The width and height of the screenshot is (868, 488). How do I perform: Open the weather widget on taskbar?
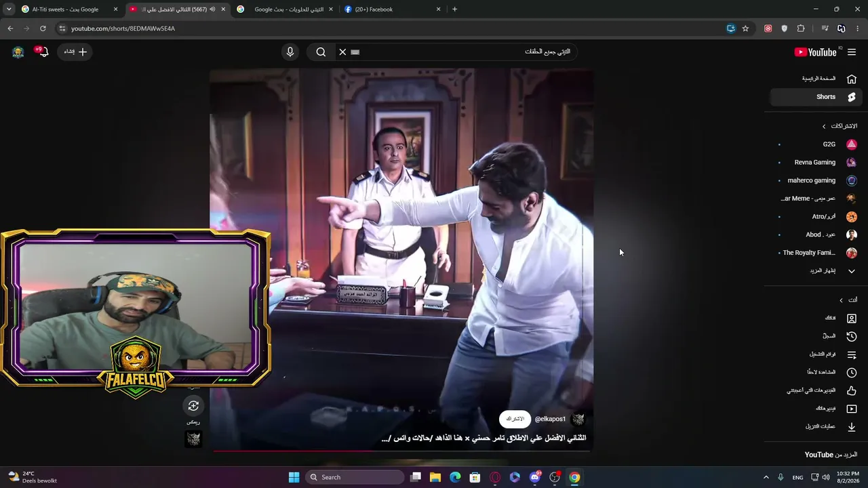[x=33, y=477]
